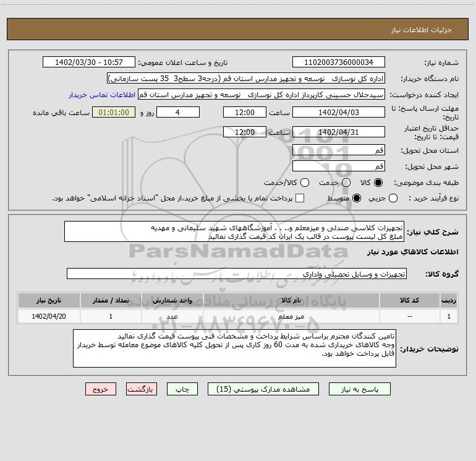Image resolution: width=476 pixels, height=461 pixels.
Task: Click the request number field 1102003736000034
Action: [x=339, y=62]
